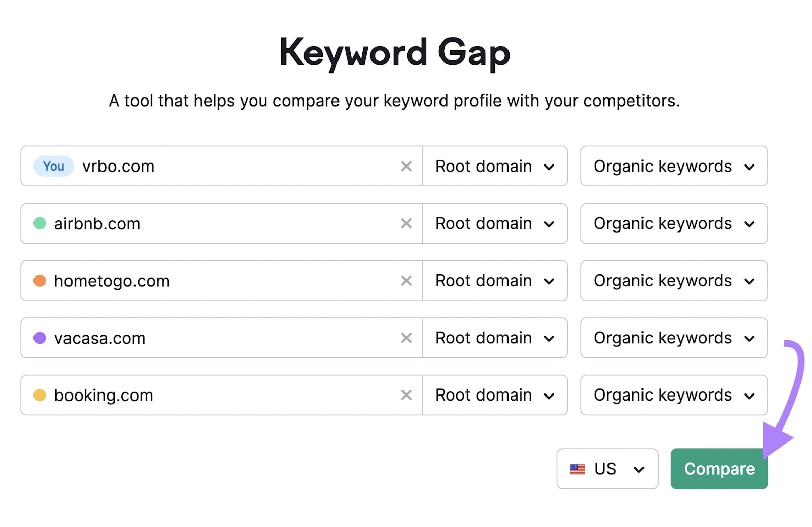Open Root domain dropdown for vrbo.com
812x527 pixels.
(495, 166)
